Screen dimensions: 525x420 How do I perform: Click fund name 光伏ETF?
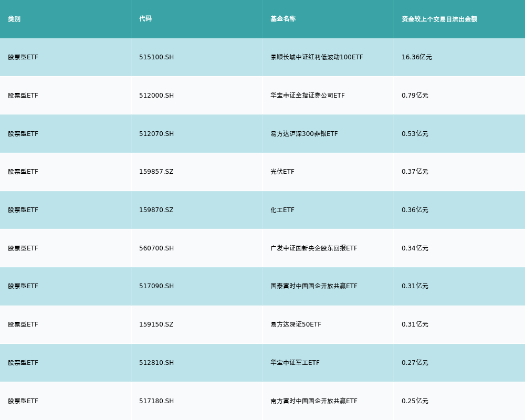tap(282, 172)
